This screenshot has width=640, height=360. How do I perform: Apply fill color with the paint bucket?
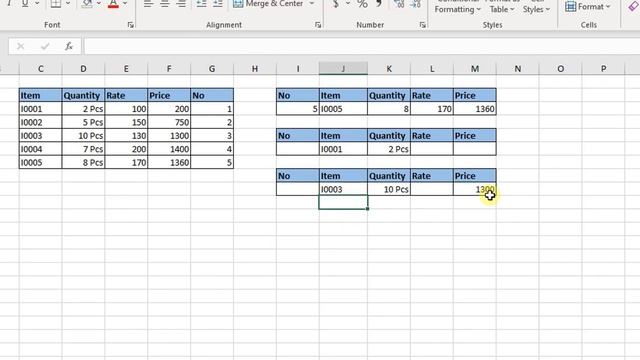click(x=87, y=4)
